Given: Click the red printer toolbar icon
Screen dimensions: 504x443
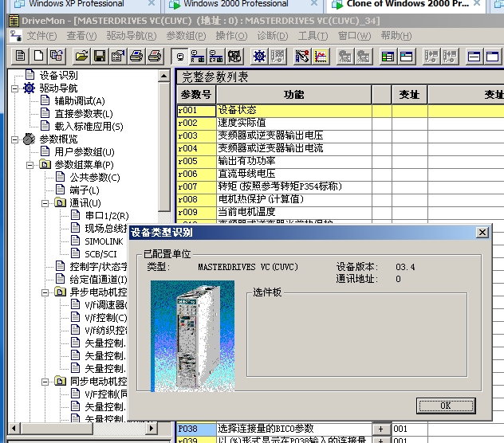Looking at the screenshot, I should [155, 57].
